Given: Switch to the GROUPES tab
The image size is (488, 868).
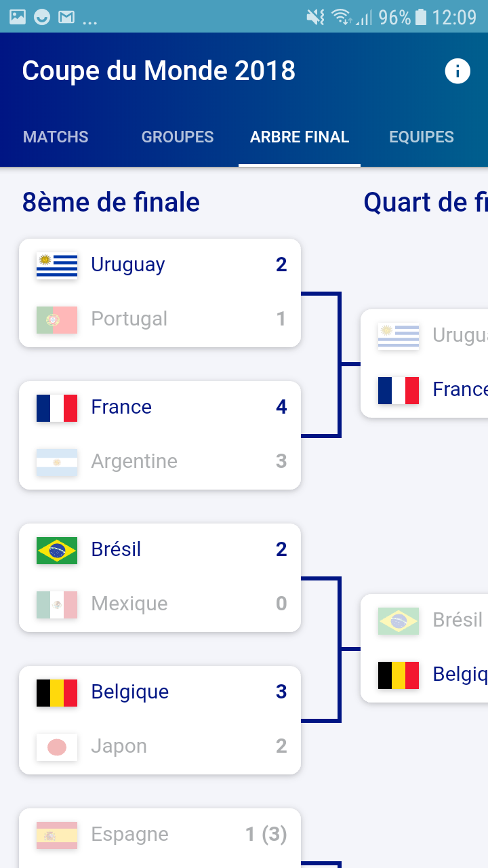Looking at the screenshot, I should tap(178, 137).
